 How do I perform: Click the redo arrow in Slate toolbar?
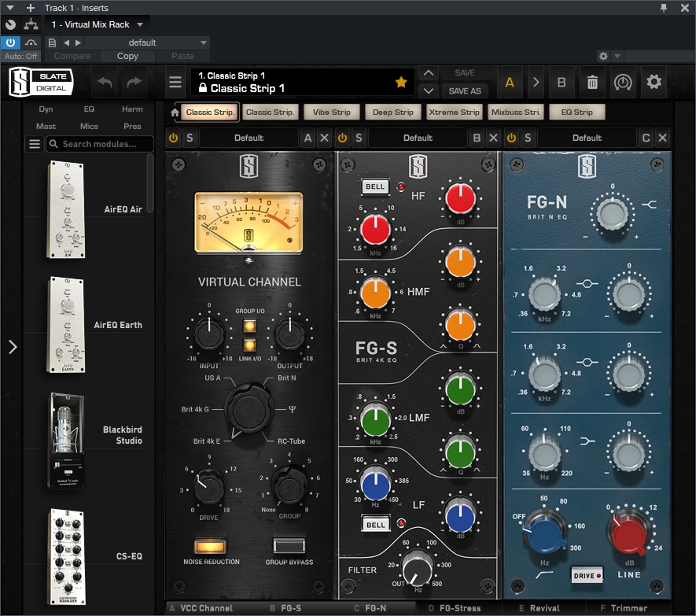[134, 82]
